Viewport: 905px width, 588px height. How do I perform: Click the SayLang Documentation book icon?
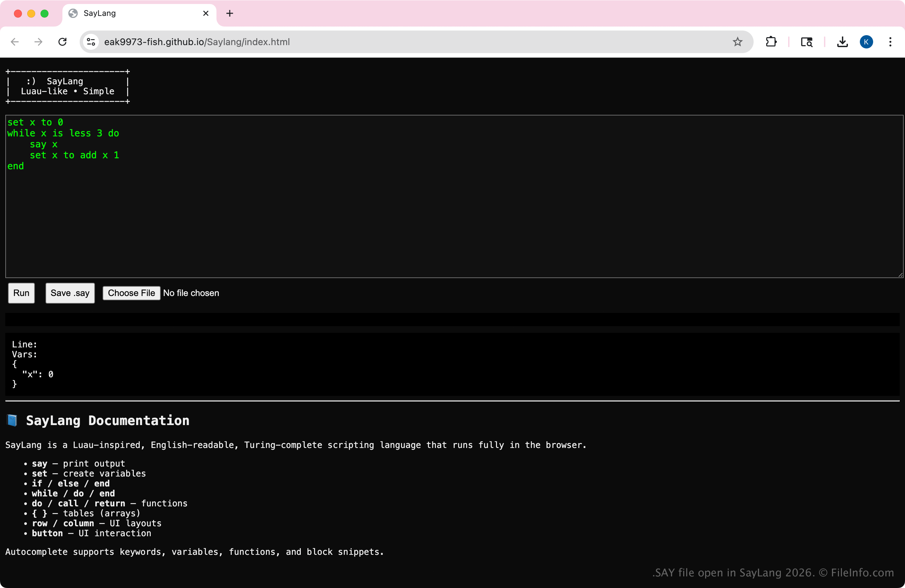(12, 420)
